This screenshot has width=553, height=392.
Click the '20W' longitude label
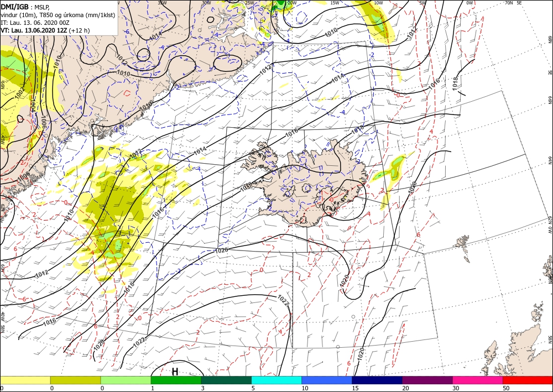291,3
